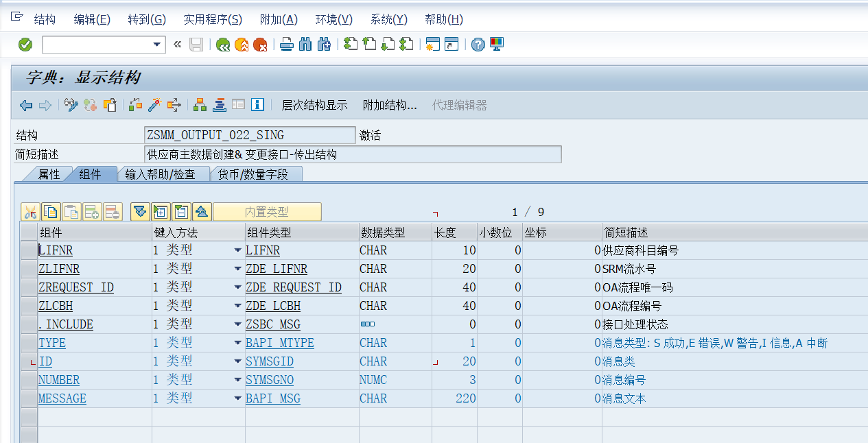Click the Where-Used List icon
868x443 pixels.
pyautogui.click(x=174, y=105)
